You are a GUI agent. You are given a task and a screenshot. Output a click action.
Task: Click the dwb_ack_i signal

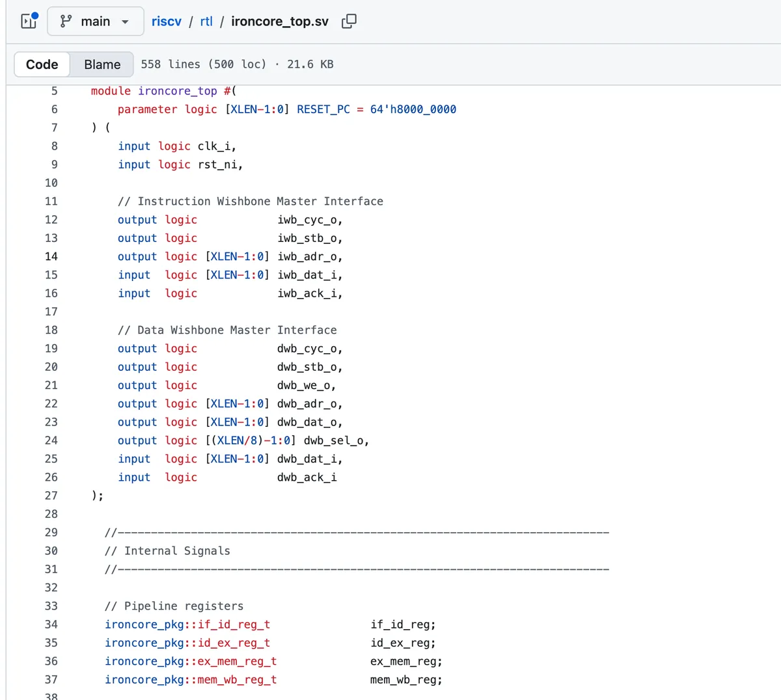pos(307,478)
